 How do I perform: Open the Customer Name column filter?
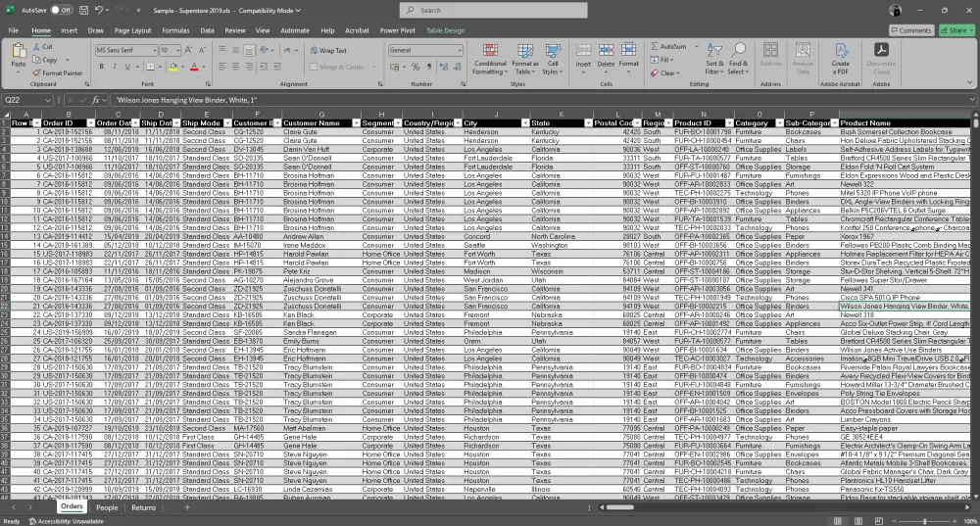pos(357,123)
